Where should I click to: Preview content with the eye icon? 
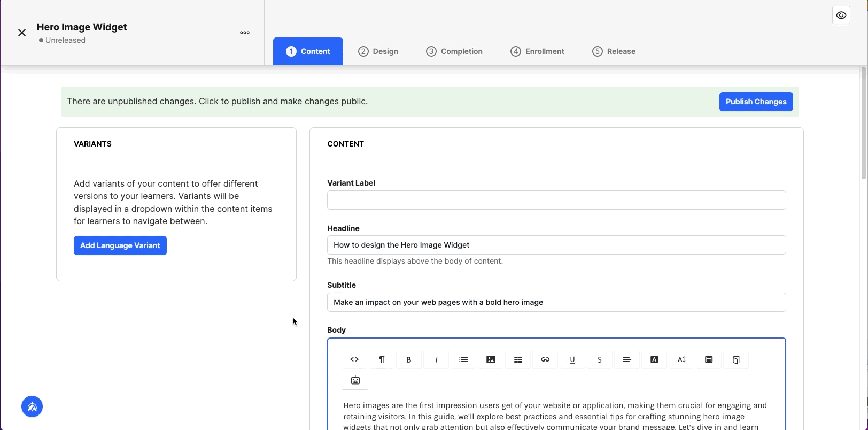tap(841, 15)
